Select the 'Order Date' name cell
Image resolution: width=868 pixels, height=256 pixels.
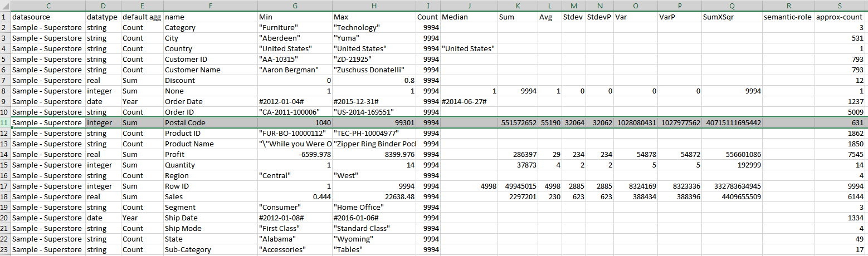click(210, 101)
